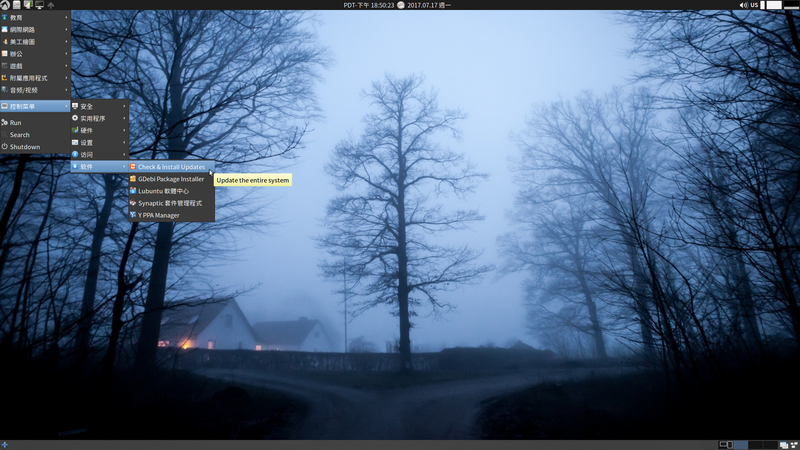Choose Run from the main menu
Viewport: 800px width, 450px height.
pyautogui.click(x=16, y=122)
